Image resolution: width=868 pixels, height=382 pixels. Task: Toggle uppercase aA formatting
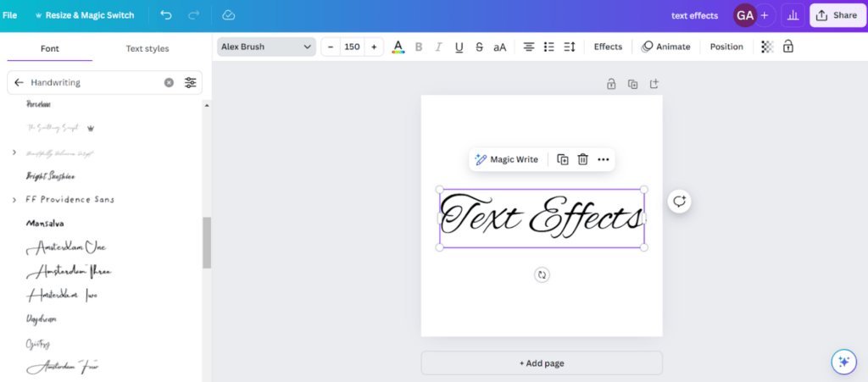click(500, 47)
